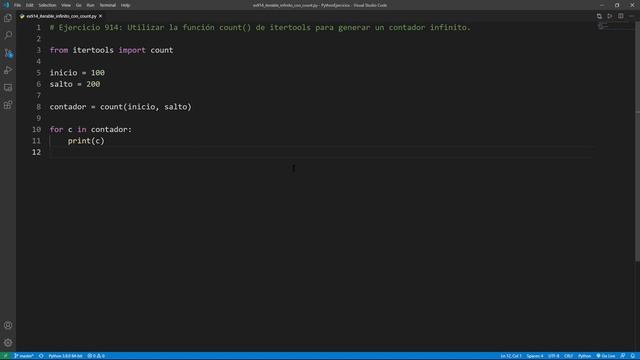Select the Python interpreter in status bar
The height and width of the screenshot is (360, 640).
tap(65, 356)
